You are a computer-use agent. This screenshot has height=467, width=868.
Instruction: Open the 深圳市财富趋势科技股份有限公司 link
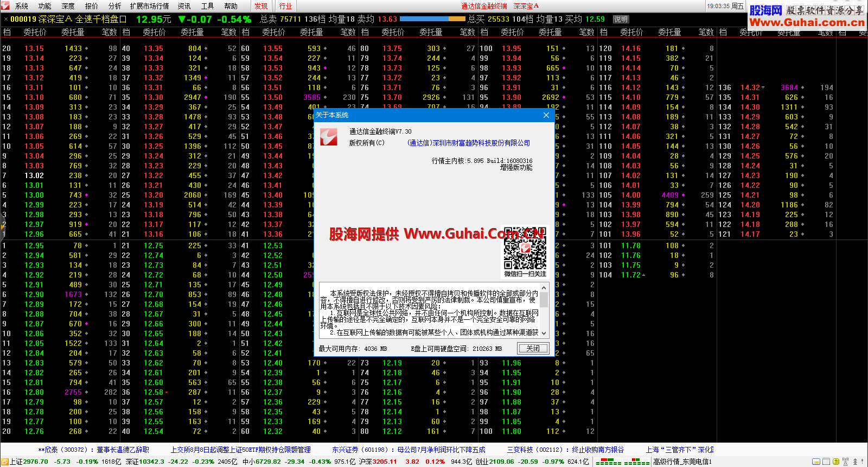pyautogui.click(x=469, y=143)
